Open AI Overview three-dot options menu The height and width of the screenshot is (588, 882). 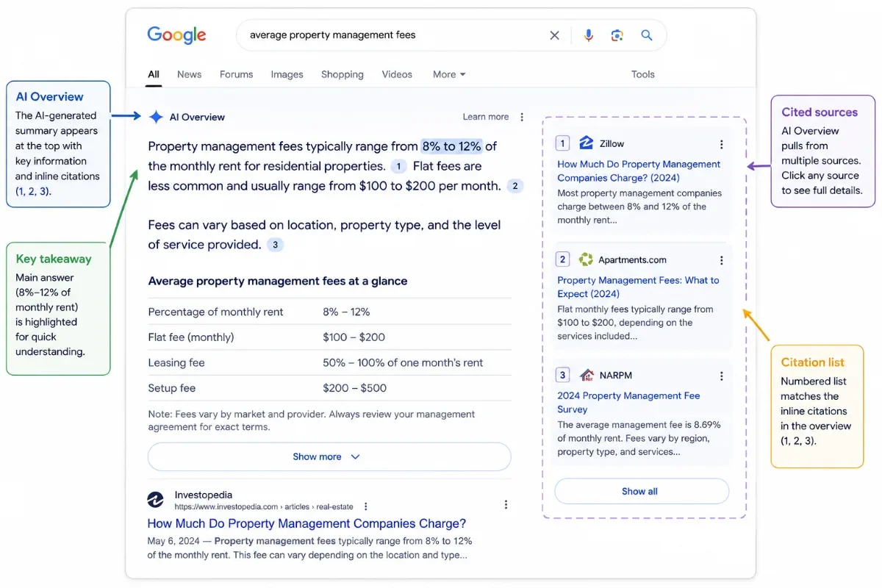click(x=522, y=117)
